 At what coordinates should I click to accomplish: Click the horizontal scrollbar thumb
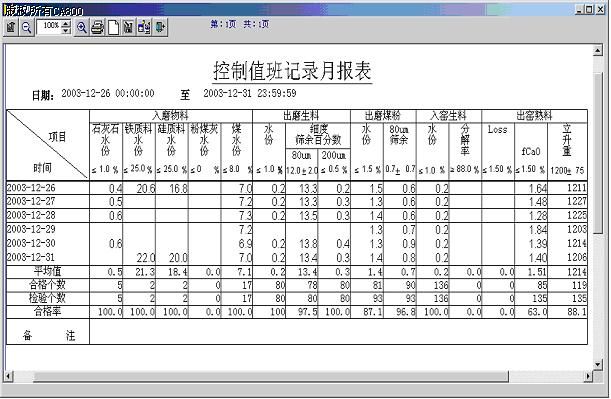[x=271, y=376]
